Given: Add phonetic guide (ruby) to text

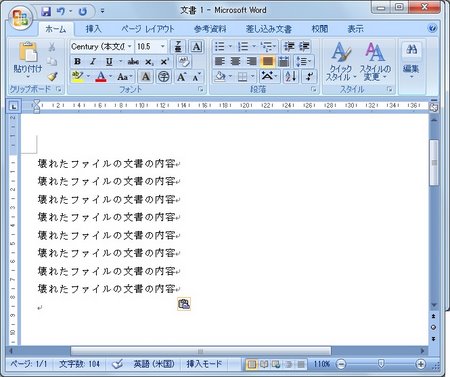Looking at the screenshot, I should (178, 46).
